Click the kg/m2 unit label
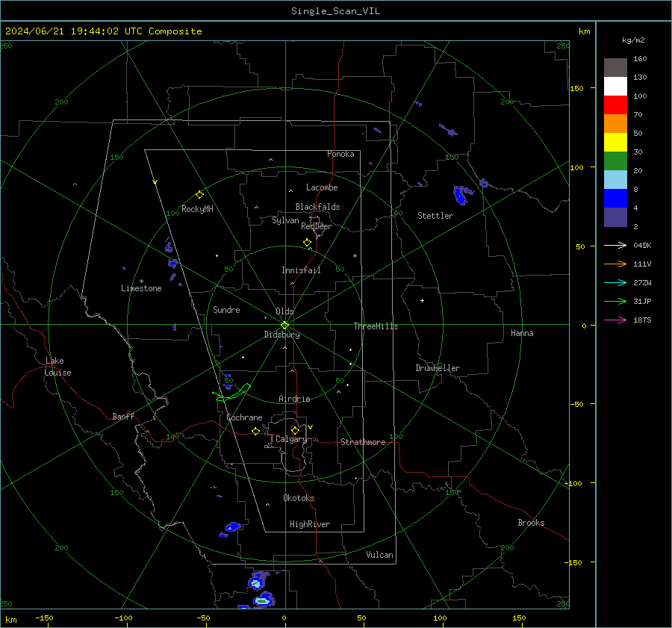This screenshot has height=628, width=672. tap(633, 40)
